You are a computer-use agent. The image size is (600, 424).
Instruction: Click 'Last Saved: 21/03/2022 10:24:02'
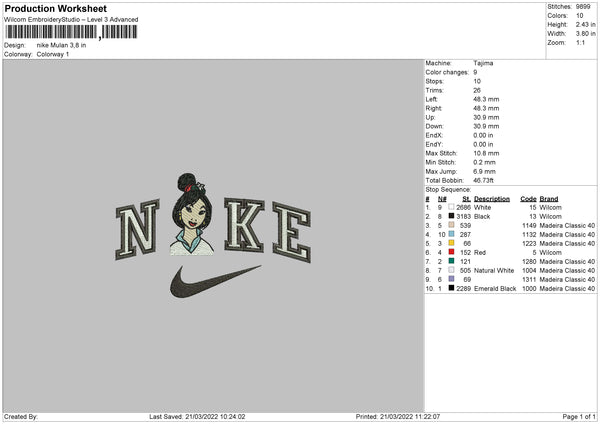(197, 417)
